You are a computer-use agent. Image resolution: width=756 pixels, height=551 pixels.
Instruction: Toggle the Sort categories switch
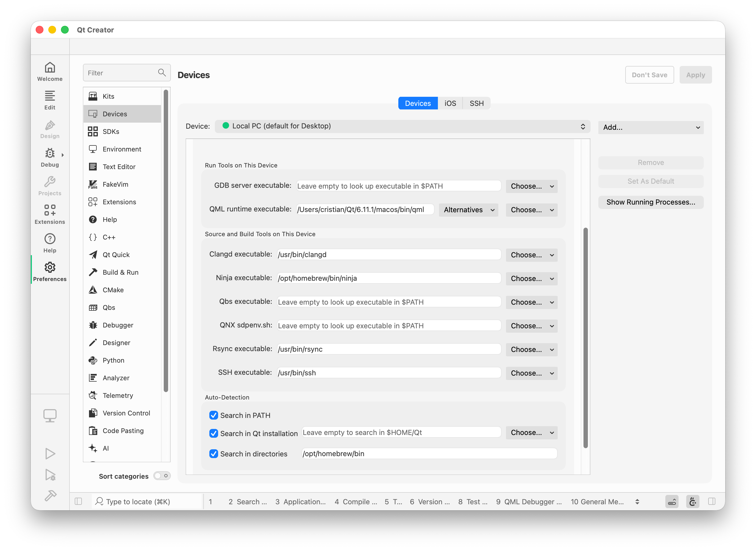point(162,476)
